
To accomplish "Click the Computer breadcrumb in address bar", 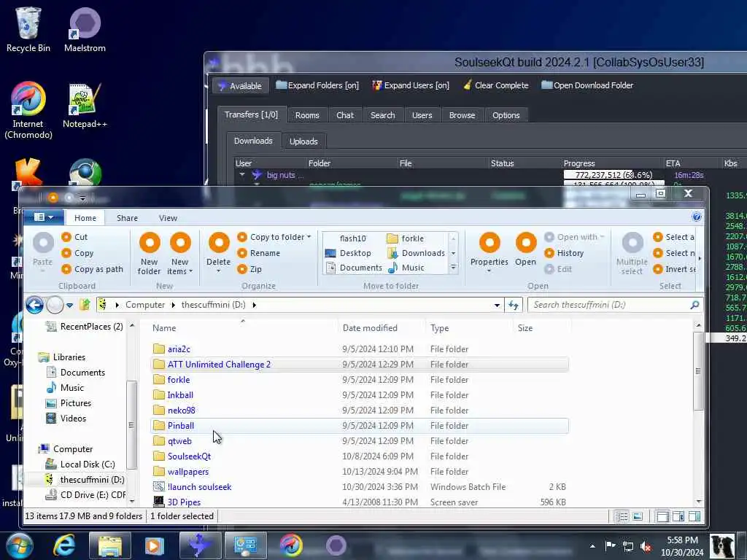I will coord(145,305).
